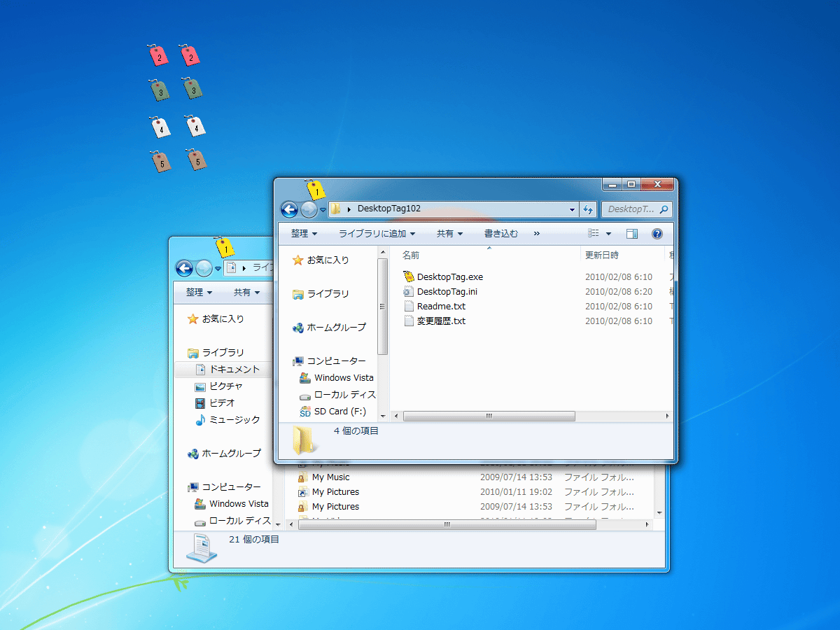The image size is (840, 630).
Task: Click the search box in DesktopTag102 window
Action: [636, 209]
